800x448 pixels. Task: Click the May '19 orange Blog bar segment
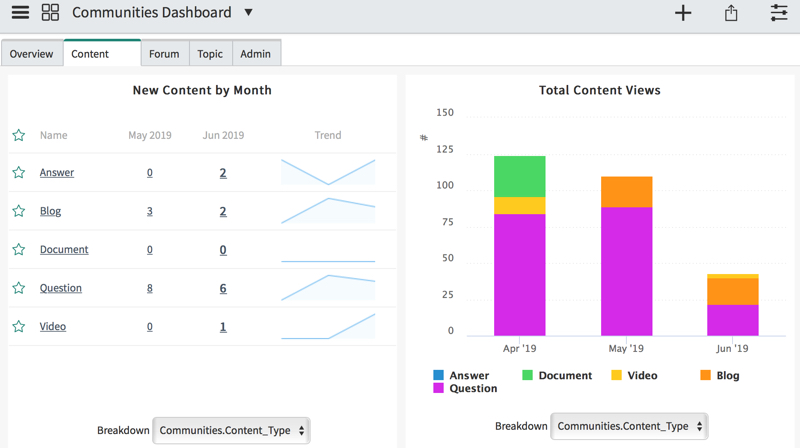click(627, 192)
